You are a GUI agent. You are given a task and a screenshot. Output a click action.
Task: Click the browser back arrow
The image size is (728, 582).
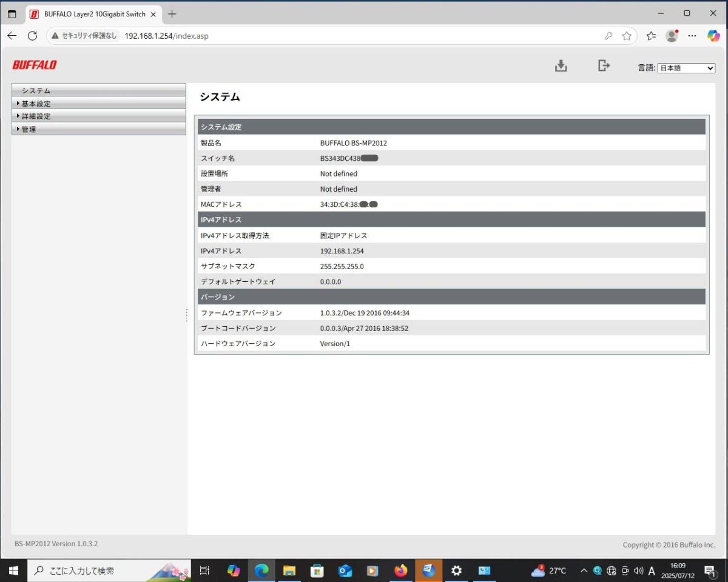(12, 36)
